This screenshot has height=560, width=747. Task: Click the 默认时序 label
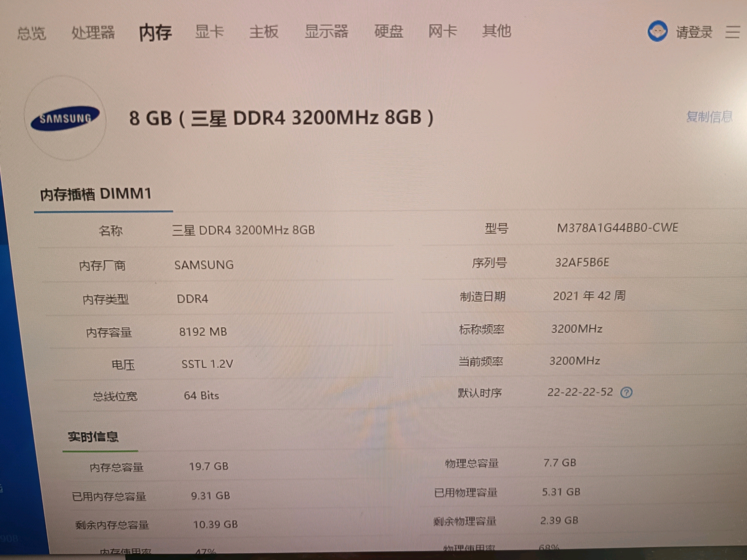480,393
